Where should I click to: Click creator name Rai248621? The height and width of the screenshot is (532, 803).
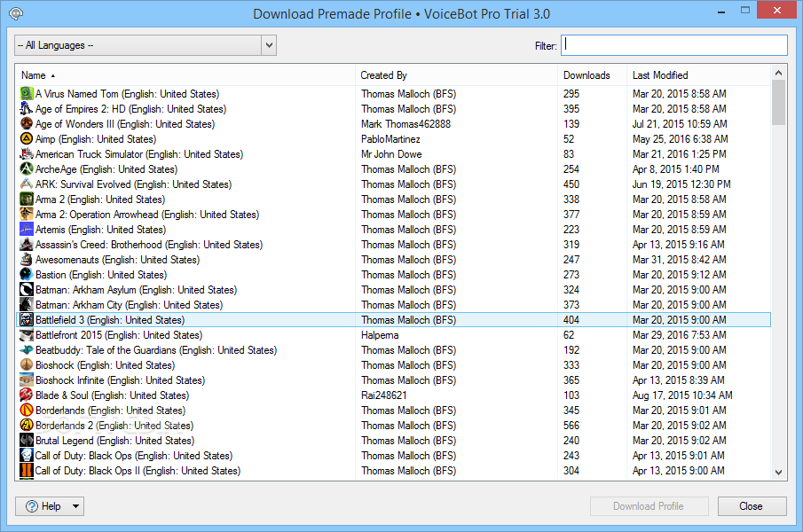(383, 395)
